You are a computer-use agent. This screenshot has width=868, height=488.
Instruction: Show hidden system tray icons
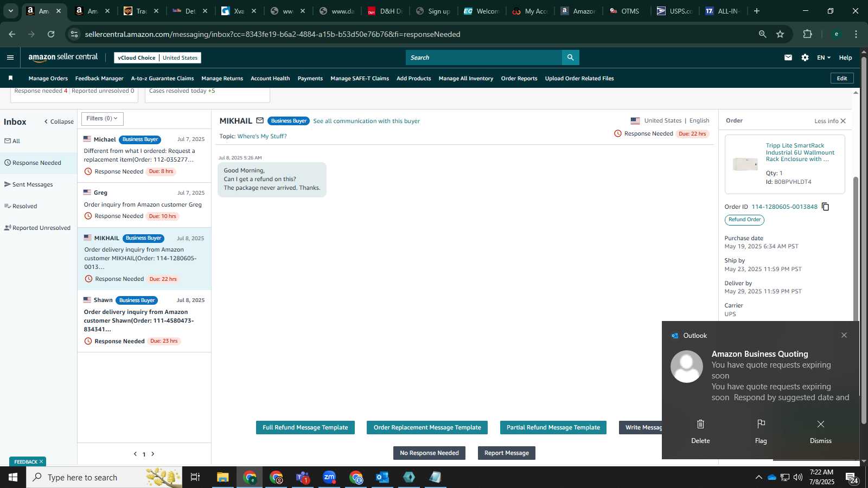point(758,477)
